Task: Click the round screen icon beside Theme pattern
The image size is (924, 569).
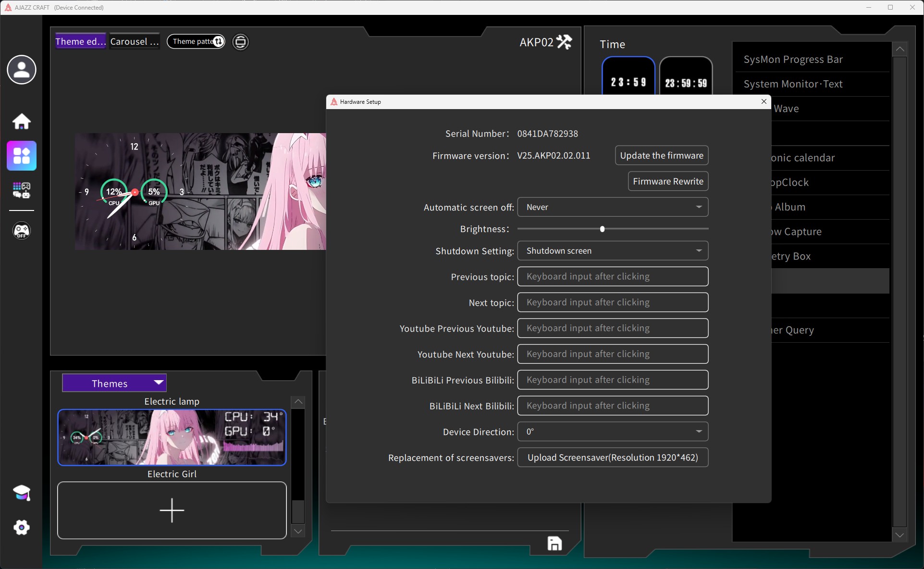Action: pyautogui.click(x=241, y=42)
